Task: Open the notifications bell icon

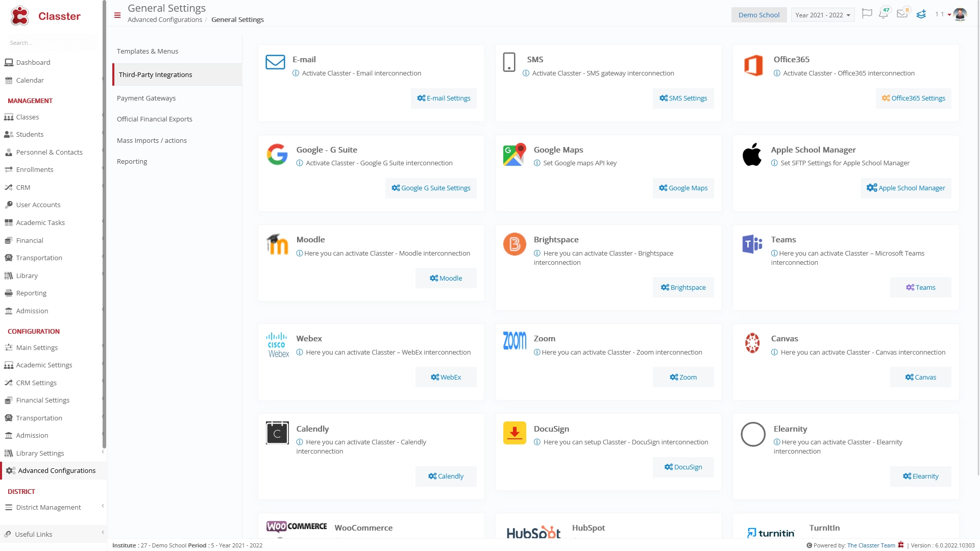Action: (883, 14)
